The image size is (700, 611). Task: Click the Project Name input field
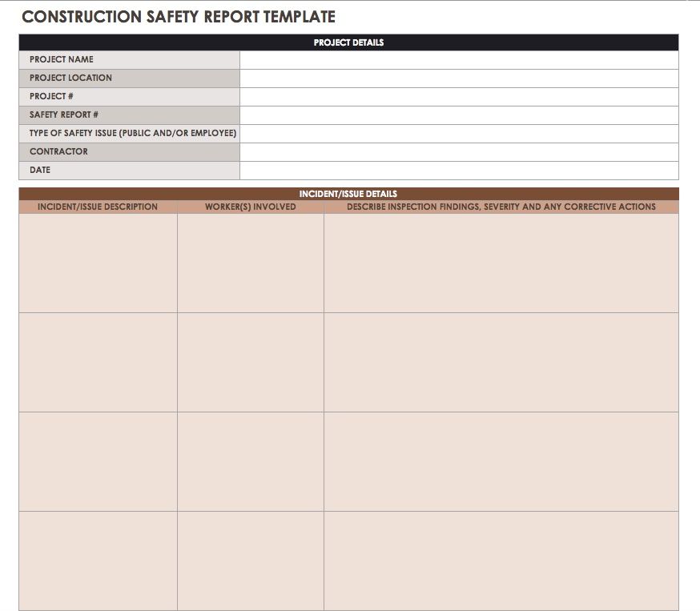click(x=458, y=60)
